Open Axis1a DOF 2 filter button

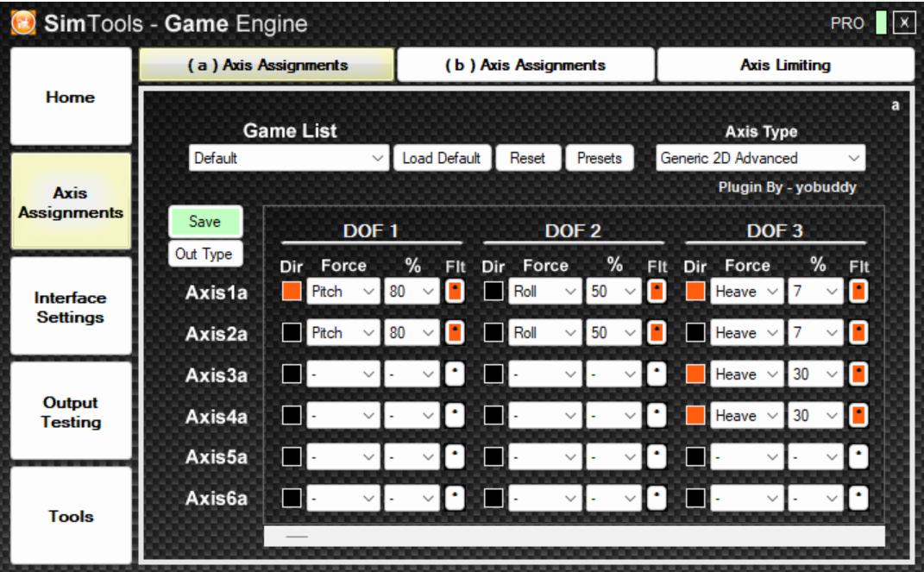(x=657, y=291)
